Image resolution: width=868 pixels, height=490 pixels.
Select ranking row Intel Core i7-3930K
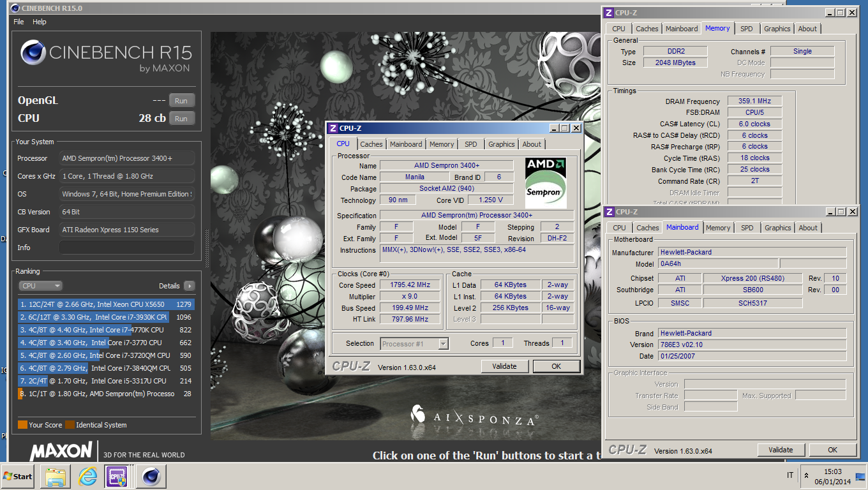point(106,317)
